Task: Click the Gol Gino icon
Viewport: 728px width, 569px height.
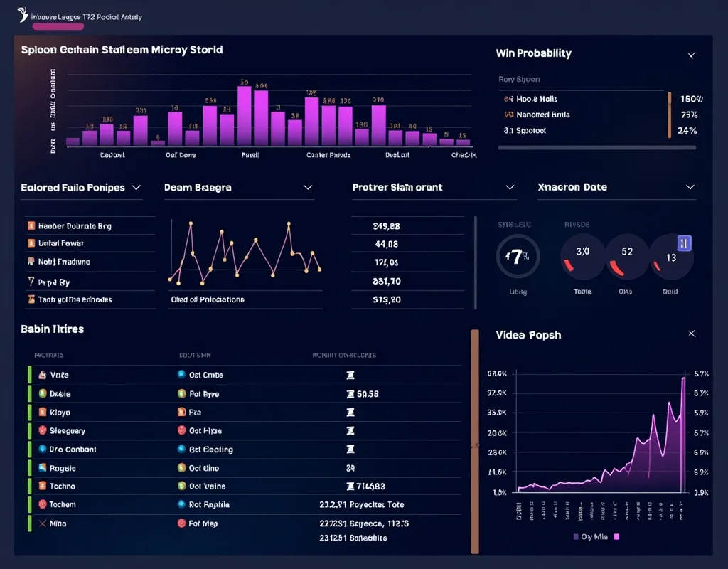Action: coord(181,468)
